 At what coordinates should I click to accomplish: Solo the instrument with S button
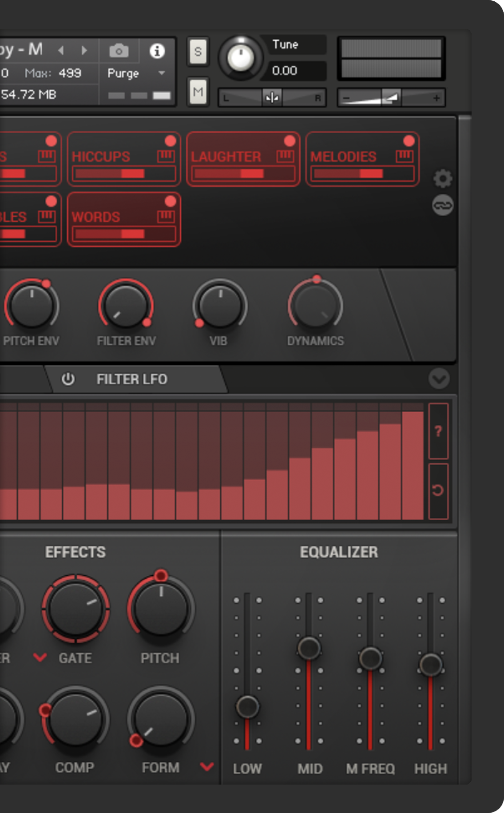tap(198, 52)
